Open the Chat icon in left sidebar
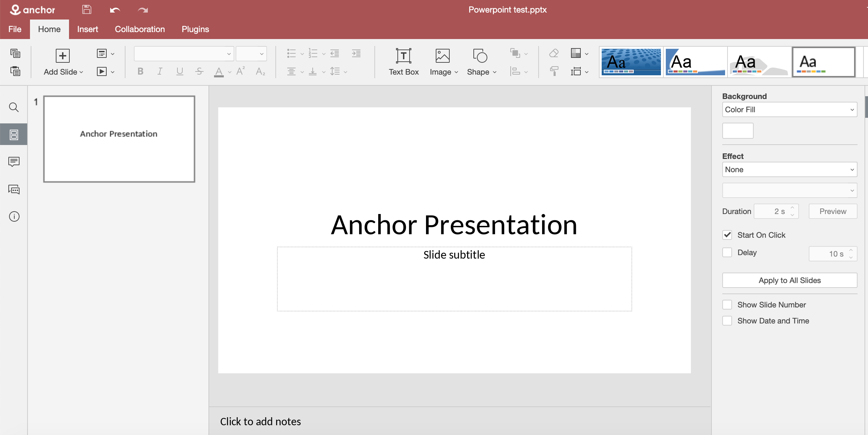This screenshot has width=868, height=435. tap(14, 189)
